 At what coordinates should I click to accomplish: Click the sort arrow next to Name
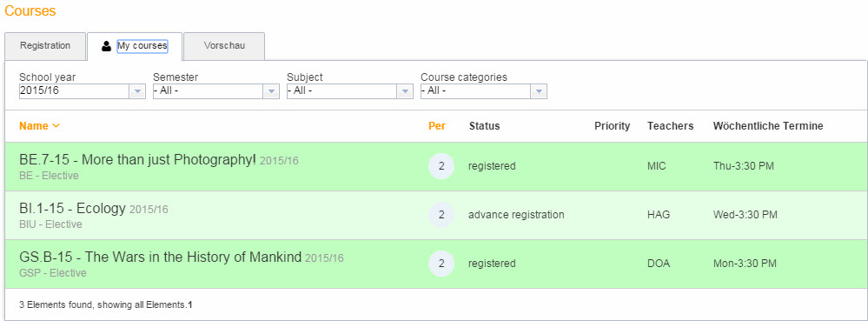[56, 126]
